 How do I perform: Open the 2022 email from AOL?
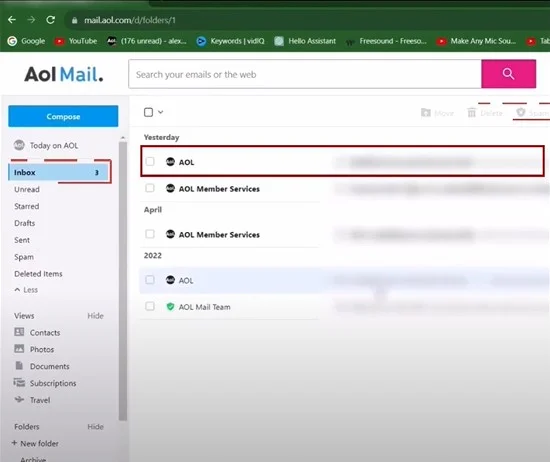tap(344, 280)
